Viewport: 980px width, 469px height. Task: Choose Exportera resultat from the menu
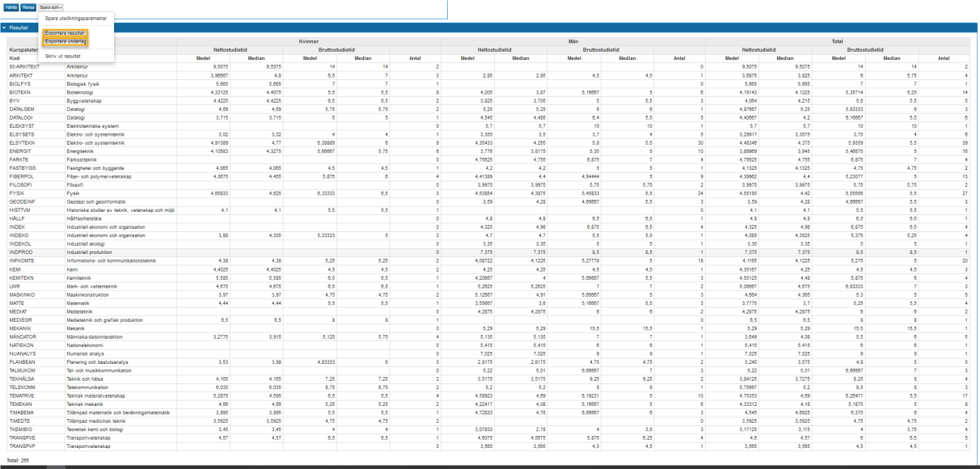point(65,33)
